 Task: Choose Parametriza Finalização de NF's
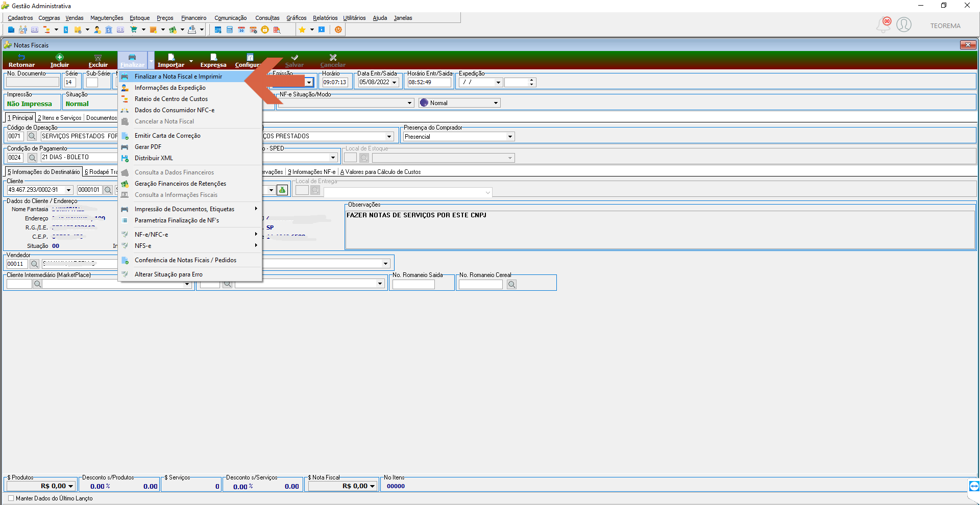coord(190,220)
